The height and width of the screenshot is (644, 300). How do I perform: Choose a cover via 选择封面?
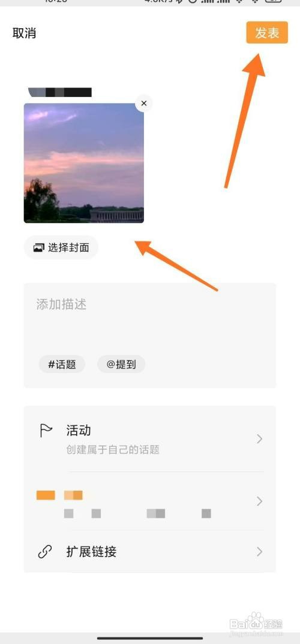61,247
